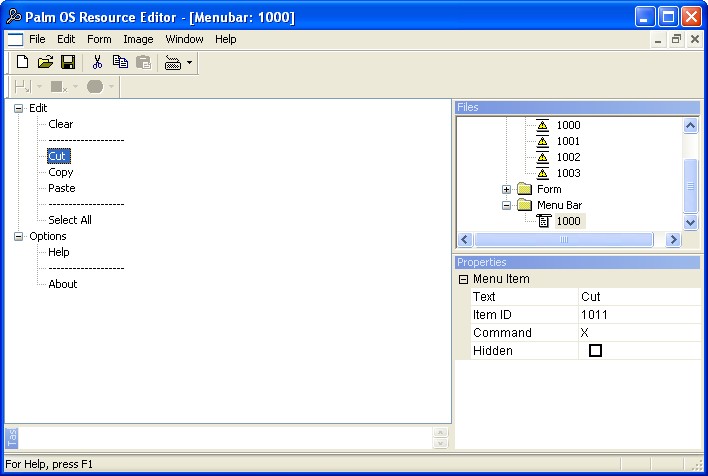708x476 pixels.
Task: Click the Paste clipboard toolbar icon
Action: 143,62
